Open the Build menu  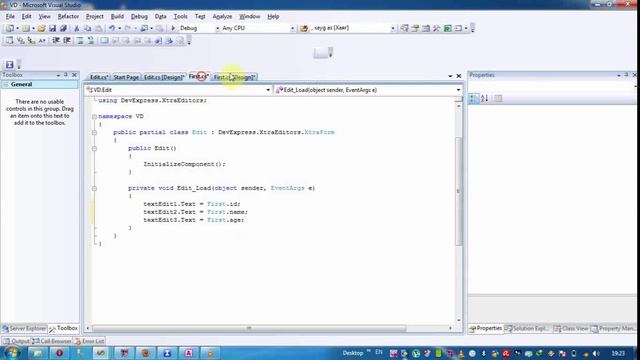117,16
